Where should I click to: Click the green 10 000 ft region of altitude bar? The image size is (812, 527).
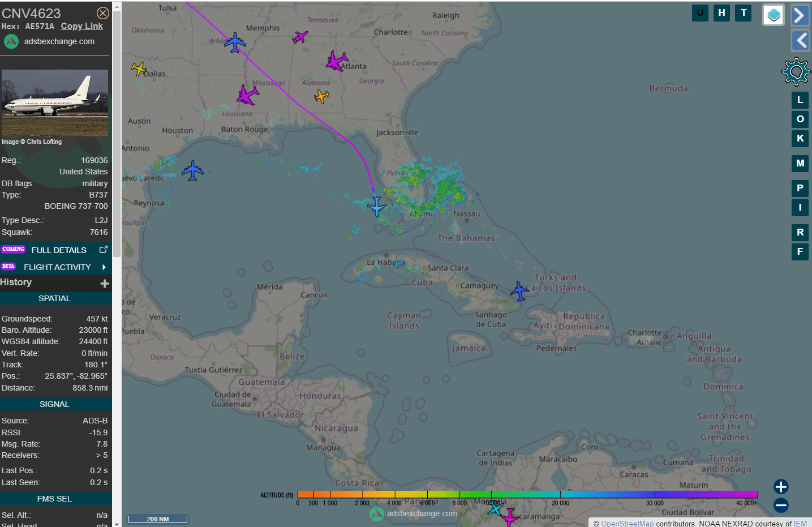491,494
